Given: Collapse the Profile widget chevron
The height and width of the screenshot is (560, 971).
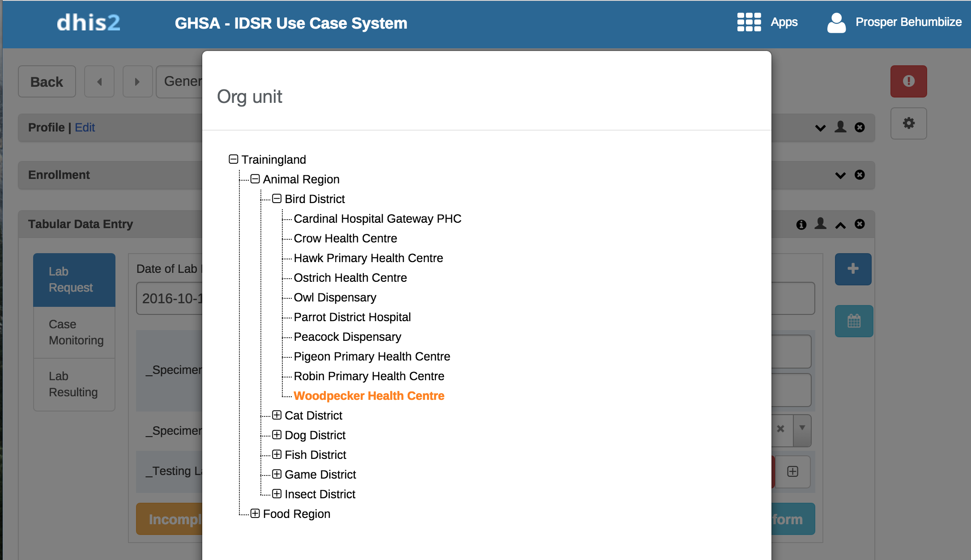Looking at the screenshot, I should pyautogui.click(x=820, y=128).
